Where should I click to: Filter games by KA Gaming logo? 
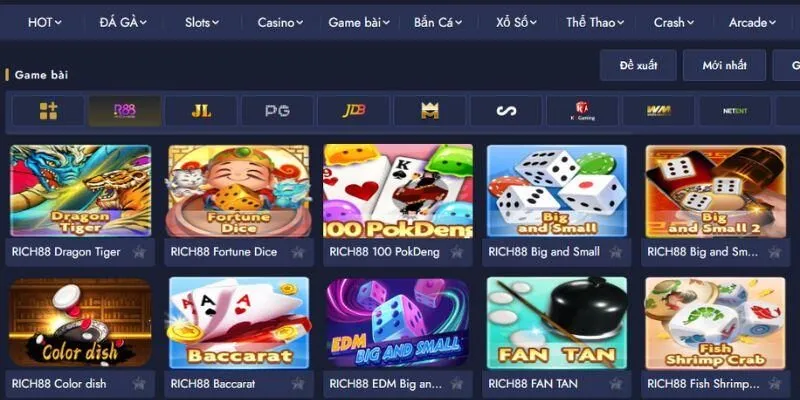point(583,111)
